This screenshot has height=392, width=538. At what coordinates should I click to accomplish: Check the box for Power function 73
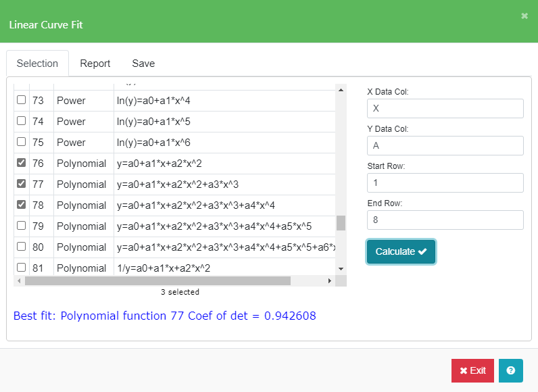pos(22,100)
